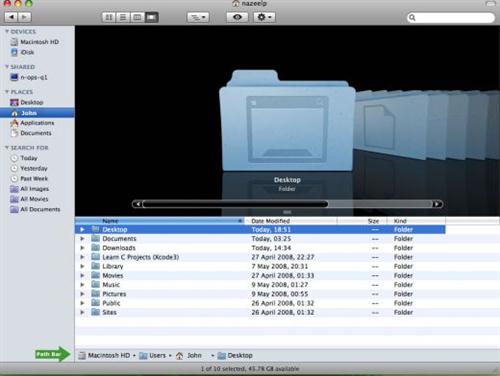This screenshot has width=500, height=376.
Task: Switch to list view
Action: [x=123, y=17]
